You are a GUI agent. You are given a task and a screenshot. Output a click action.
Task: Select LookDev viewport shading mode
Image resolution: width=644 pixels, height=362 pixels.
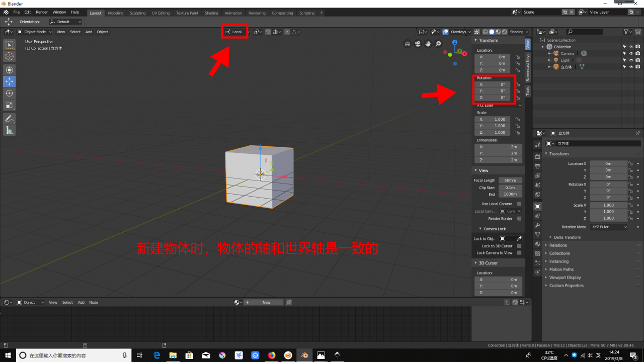[x=498, y=32]
